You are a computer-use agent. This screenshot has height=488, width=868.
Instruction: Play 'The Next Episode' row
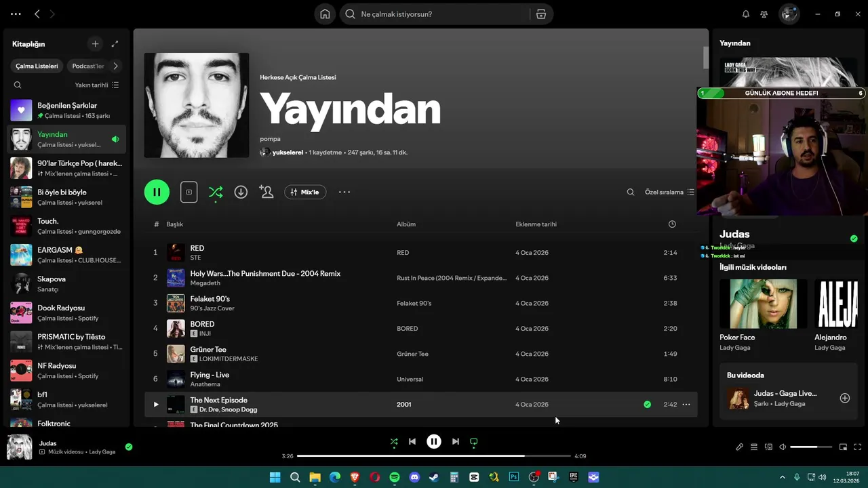coord(155,405)
